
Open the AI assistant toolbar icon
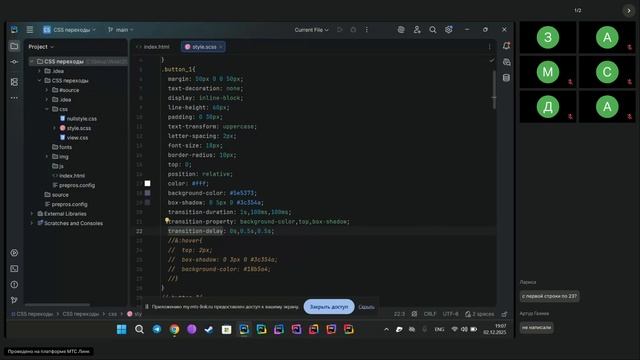pos(401,29)
